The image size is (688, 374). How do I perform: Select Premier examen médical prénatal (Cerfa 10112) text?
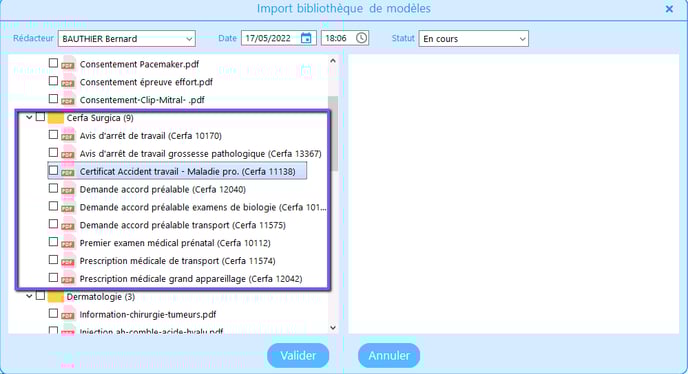pos(175,243)
